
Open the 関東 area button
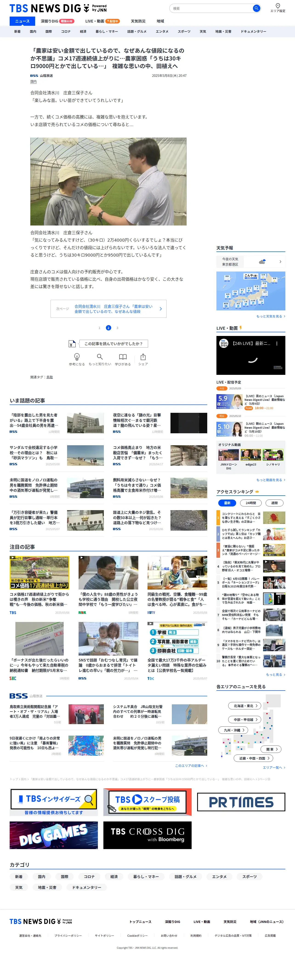click(x=271, y=749)
